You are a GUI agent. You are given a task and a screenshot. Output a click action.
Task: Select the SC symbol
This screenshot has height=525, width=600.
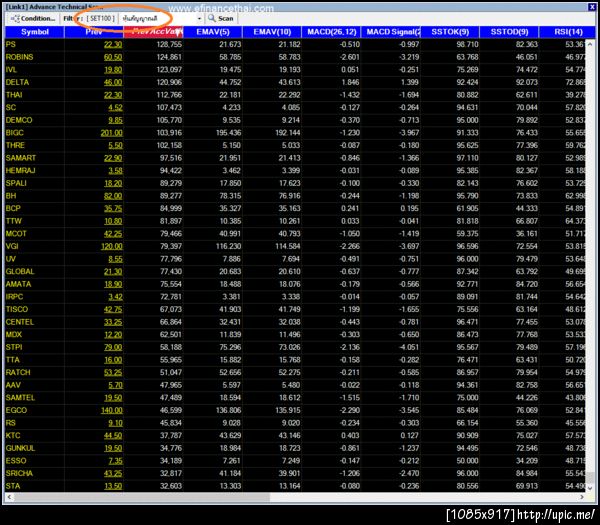[x=11, y=108]
